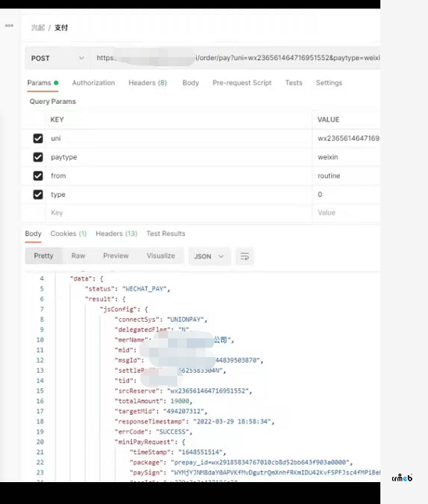The width and height of the screenshot is (428, 504).
Task: Select the Pre-request Script tab
Action: (242, 83)
